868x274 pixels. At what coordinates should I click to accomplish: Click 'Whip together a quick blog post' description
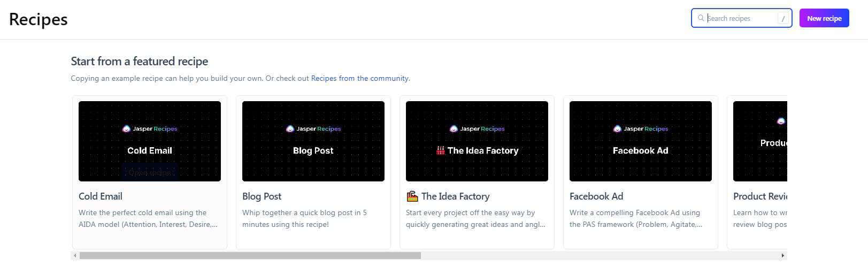point(305,218)
